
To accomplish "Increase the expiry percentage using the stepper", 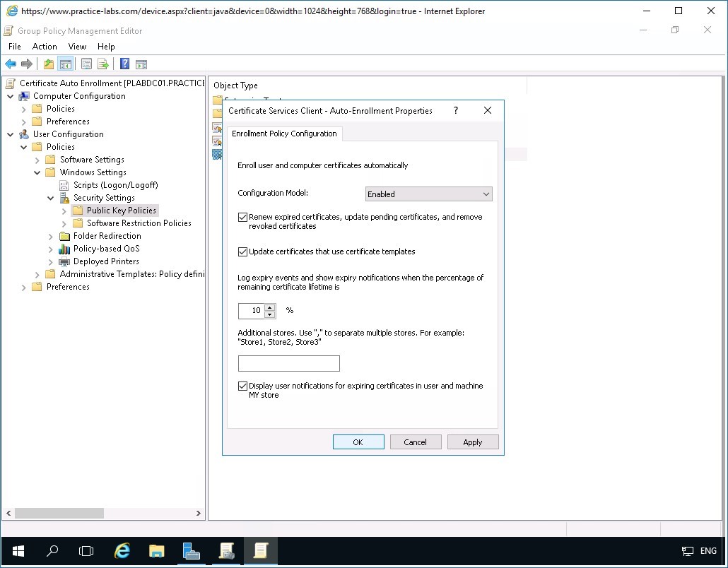I will 269,307.
